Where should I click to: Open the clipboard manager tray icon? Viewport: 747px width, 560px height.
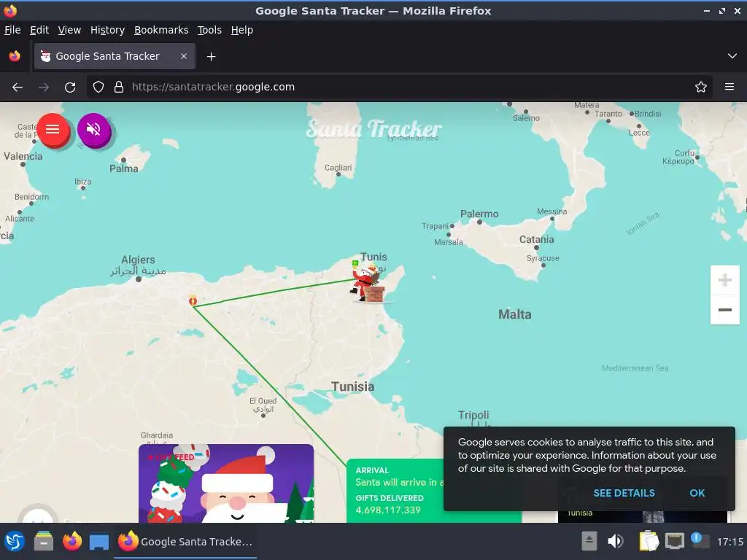pos(649,541)
